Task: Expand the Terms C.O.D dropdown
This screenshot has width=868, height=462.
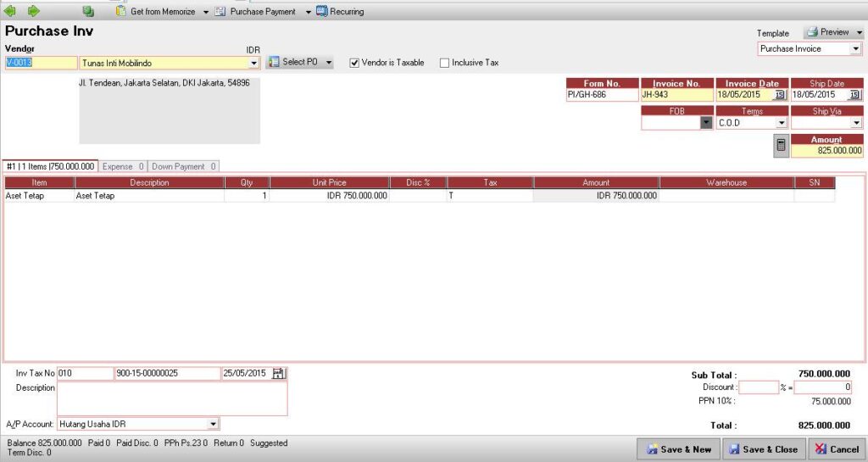Action: [781, 123]
